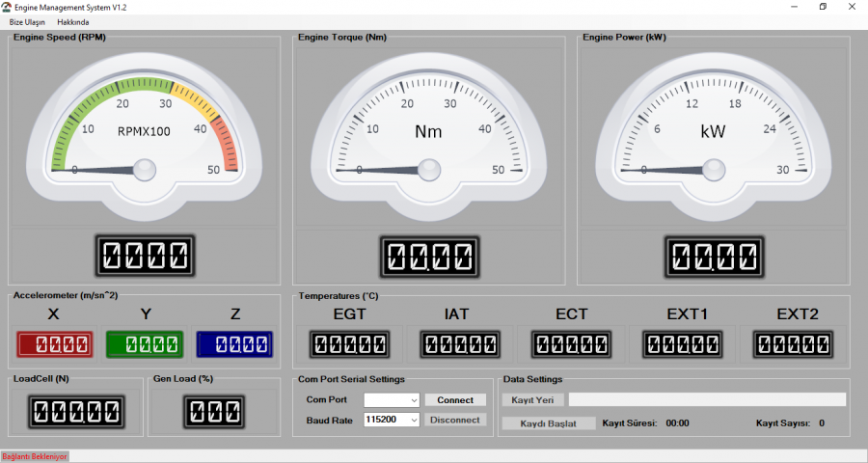Click the Kaydı Başlat button
The width and height of the screenshot is (868, 463).
pyautogui.click(x=548, y=423)
